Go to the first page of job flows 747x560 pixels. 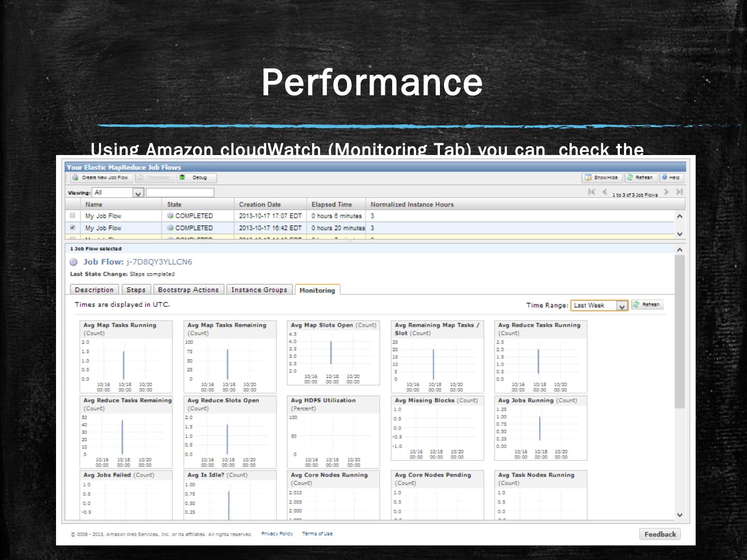tap(591, 192)
